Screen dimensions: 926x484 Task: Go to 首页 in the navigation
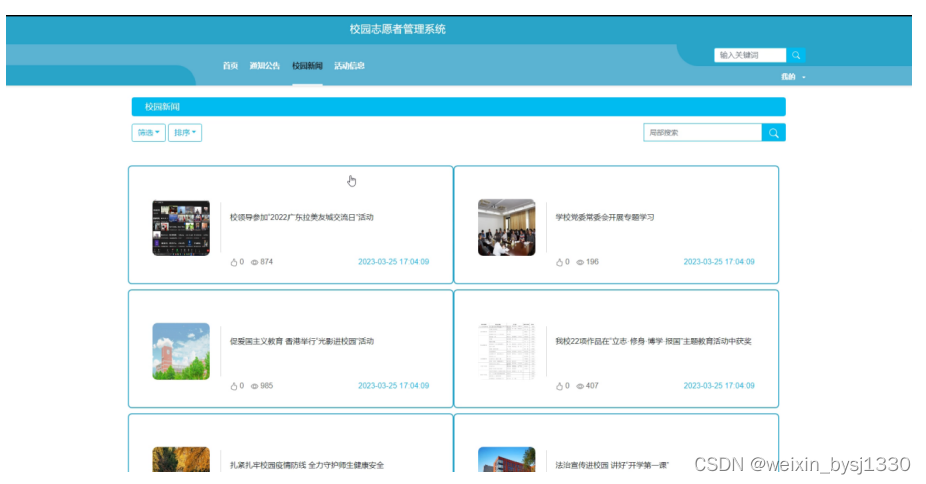pyautogui.click(x=230, y=66)
